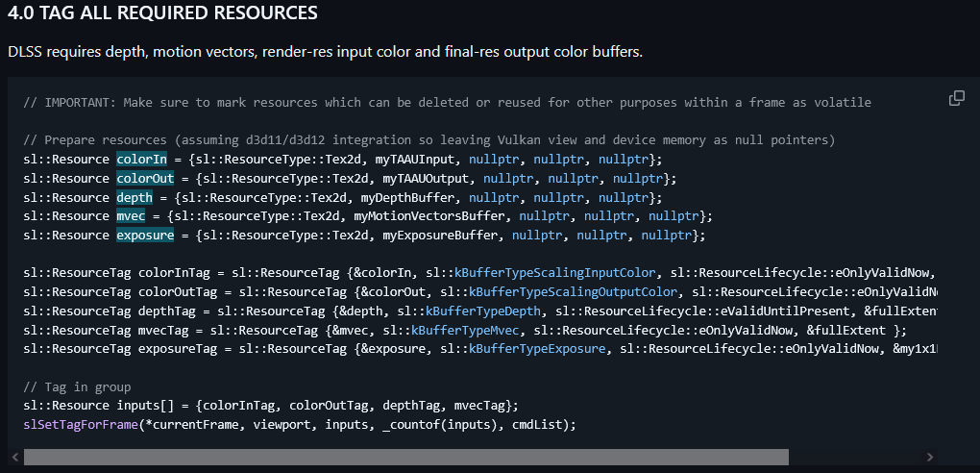Click kBufferTypeScalingOutputColor constant
The width and height of the screenshot is (980, 473).
[574, 292]
